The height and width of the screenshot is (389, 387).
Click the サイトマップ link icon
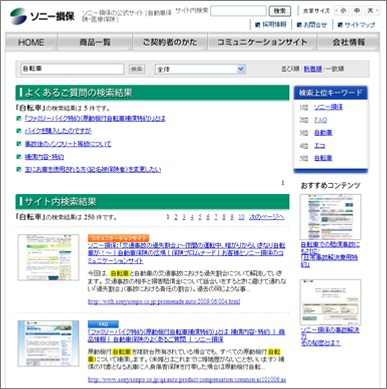340,25
